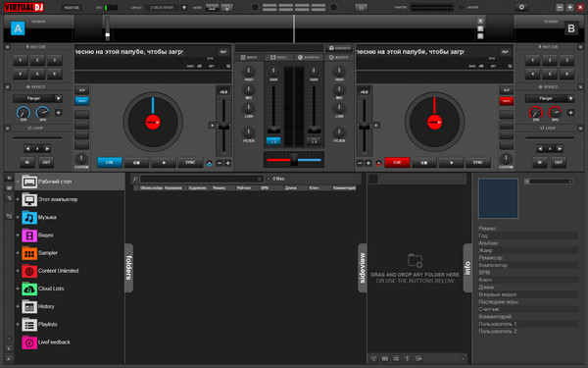Open the green Cloud Lists icon
Screen dimensions: 588x368
[x=29, y=289]
